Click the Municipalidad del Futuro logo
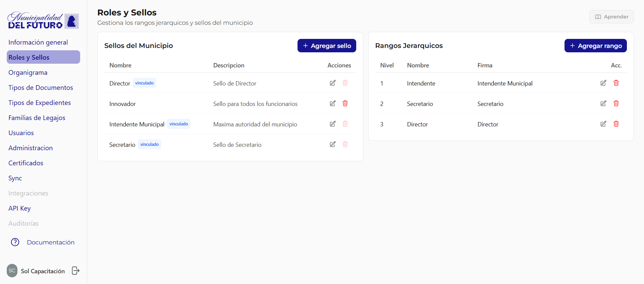This screenshot has height=284, width=644. click(43, 21)
